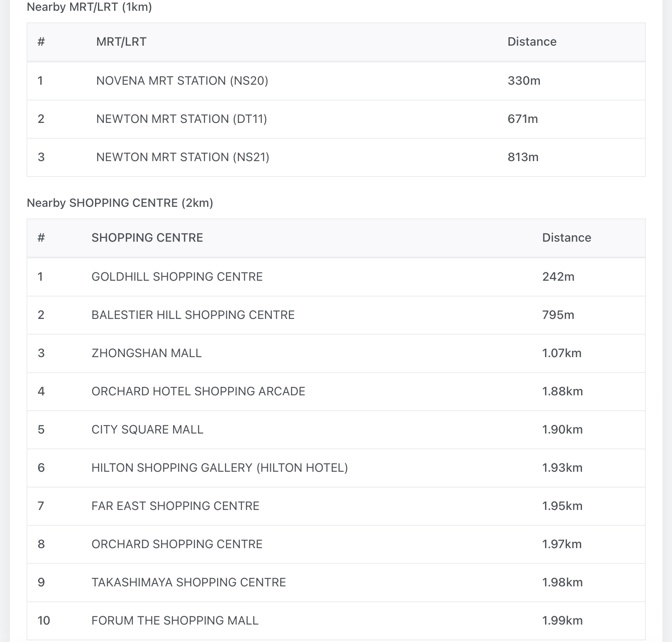672x642 pixels.
Task: Click Orchard Shopping Centre name
Action: click(x=177, y=544)
